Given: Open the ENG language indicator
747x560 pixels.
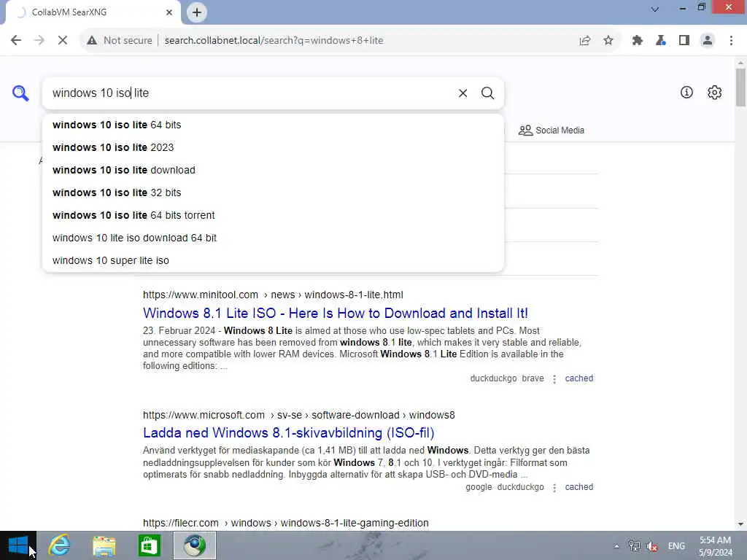Looking at the screenshot, I should click(676, 545).
